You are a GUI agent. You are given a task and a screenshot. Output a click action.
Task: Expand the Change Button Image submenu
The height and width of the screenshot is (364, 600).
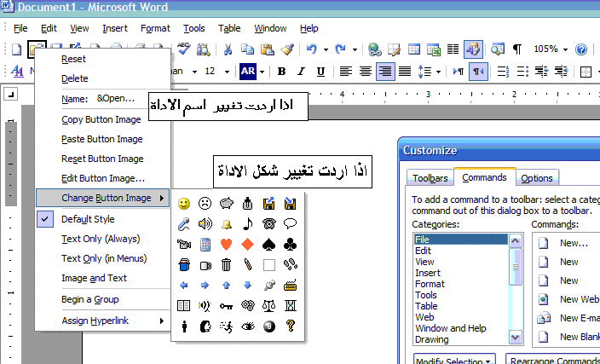point(102,198)
